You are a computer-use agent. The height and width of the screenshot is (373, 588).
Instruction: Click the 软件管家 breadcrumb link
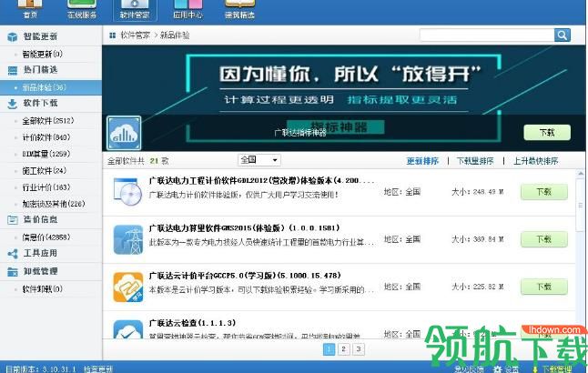[135, 35]
